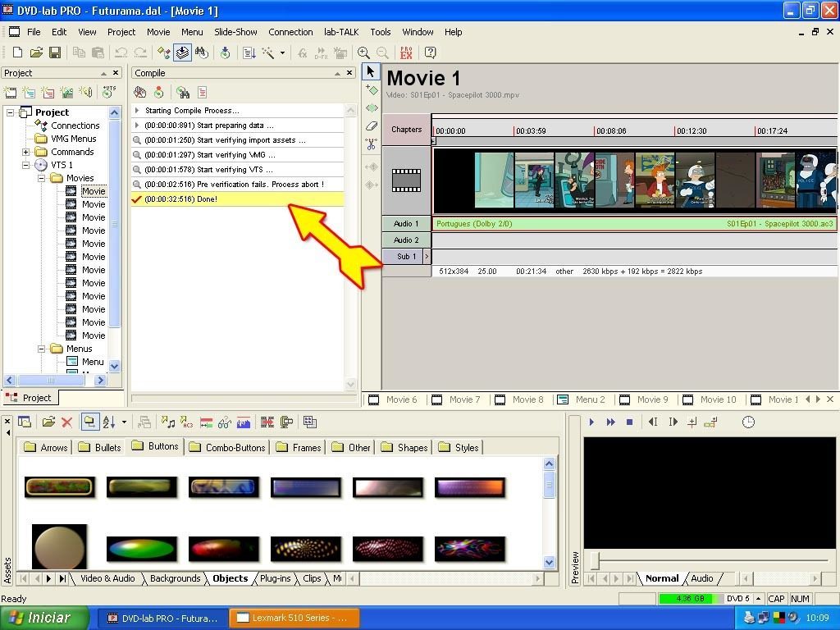Click the magic wand wizard icon
This screenshot has height=630, width=840.
click(x=268, y=52)
